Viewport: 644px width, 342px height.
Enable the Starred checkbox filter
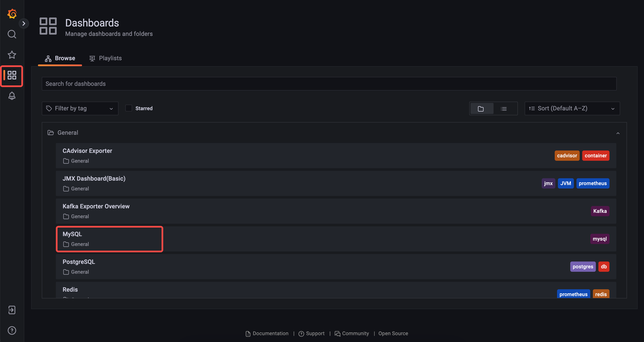coord(129,108)
